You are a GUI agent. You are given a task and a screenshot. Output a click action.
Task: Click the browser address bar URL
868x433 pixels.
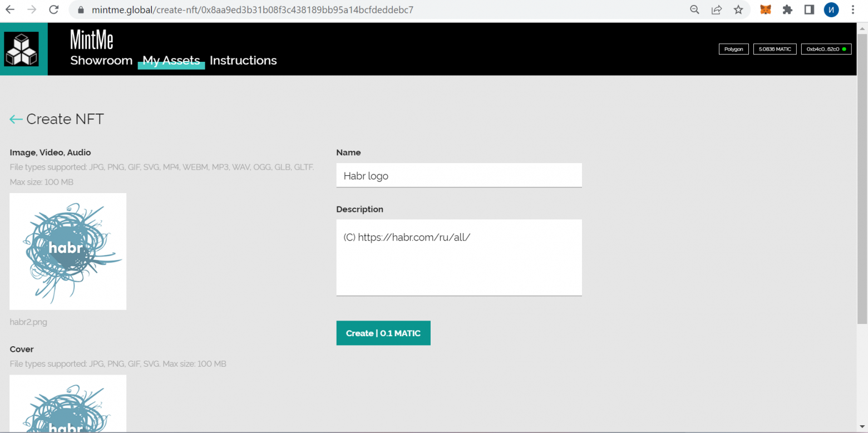coord(253,10)
